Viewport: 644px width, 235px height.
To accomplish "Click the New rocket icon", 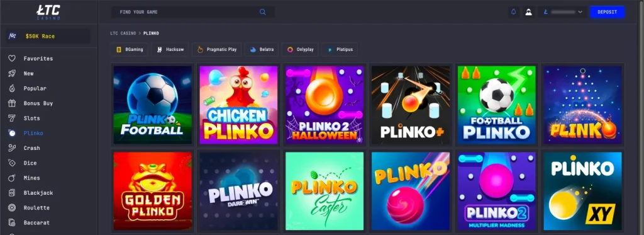I will pos(12,73).
